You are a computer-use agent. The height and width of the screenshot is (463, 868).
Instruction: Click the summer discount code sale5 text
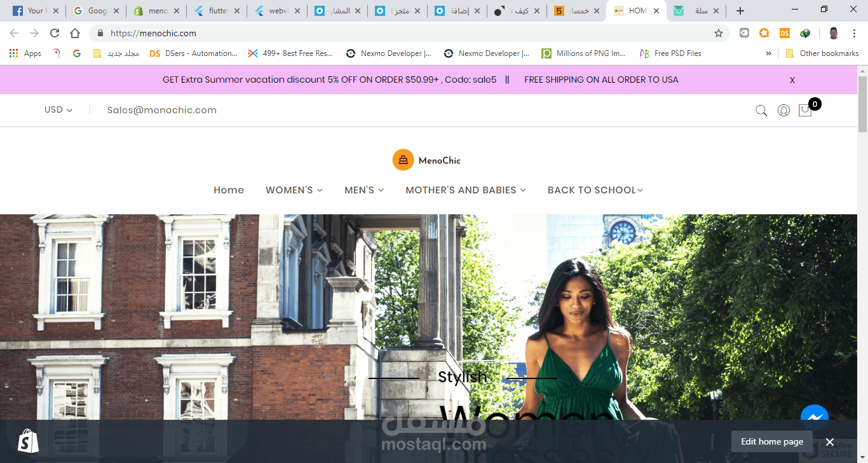[330, 79]
